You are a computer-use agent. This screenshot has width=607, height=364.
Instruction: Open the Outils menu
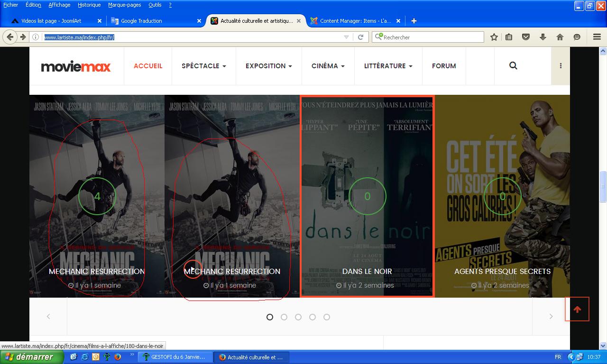[155, 5]
